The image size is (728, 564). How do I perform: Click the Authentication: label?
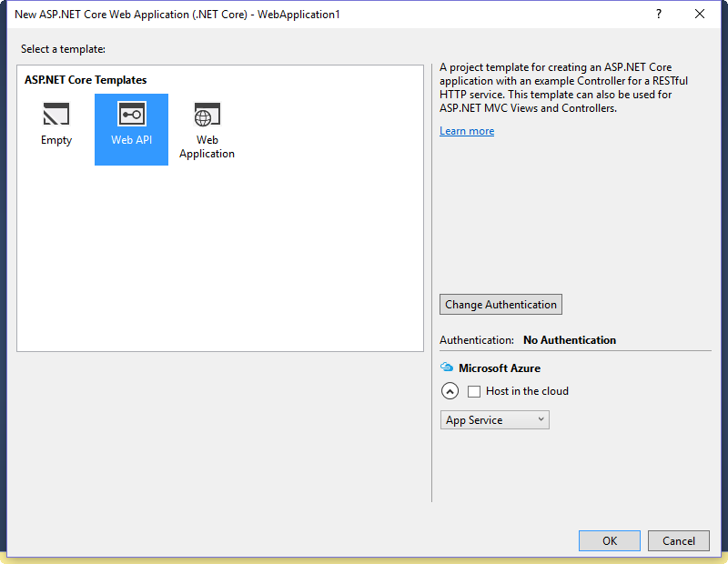(x=477, y=340)
